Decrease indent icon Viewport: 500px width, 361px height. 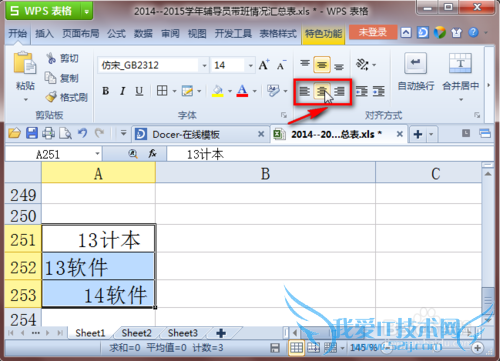[361, 91]
